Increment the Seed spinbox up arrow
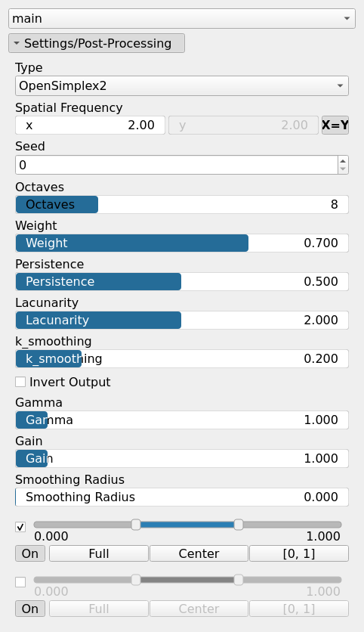The height and width of the screenshot is (632, 364). [x=343, y=161]
